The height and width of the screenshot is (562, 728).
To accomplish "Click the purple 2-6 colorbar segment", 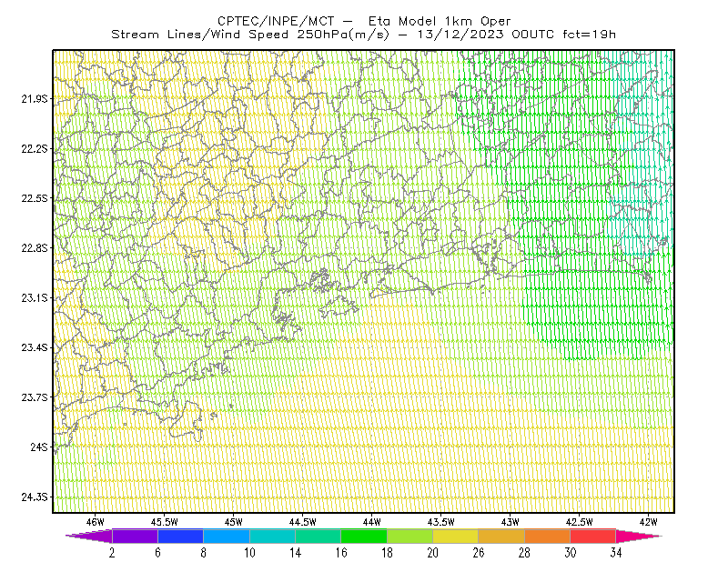I will tap(135, 536).
